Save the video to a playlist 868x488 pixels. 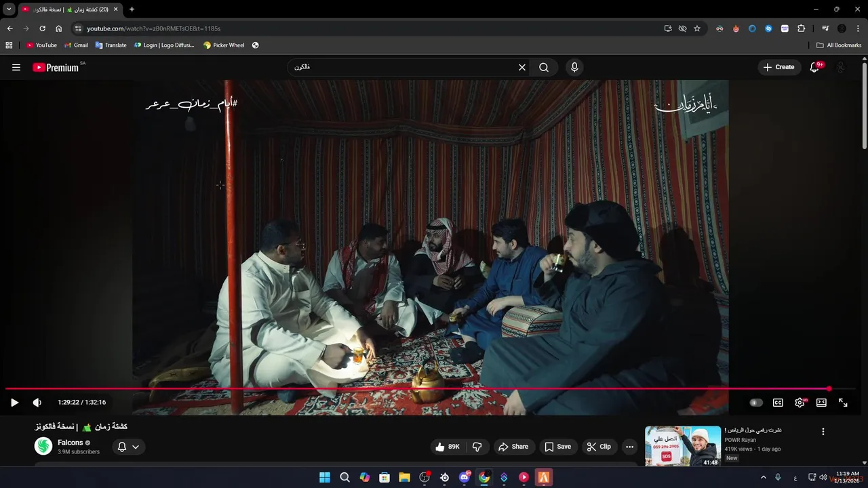[557, 447]
